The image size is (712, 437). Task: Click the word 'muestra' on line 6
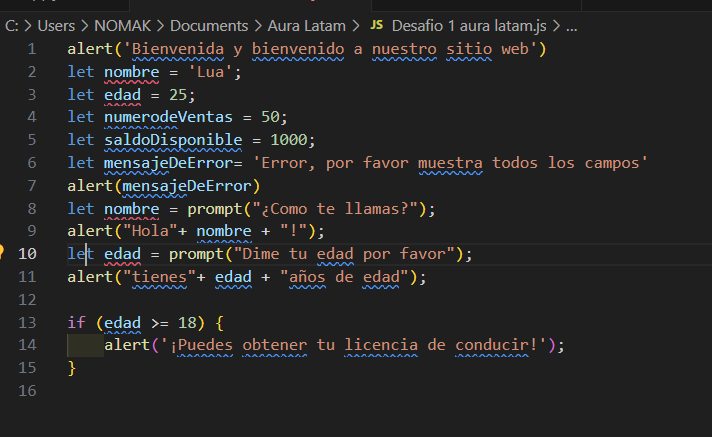point(450,163)
